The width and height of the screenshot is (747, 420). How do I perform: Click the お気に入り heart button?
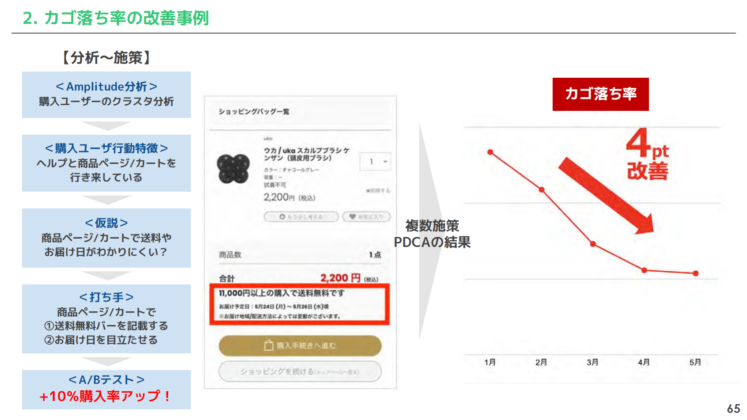pos(366,217)
